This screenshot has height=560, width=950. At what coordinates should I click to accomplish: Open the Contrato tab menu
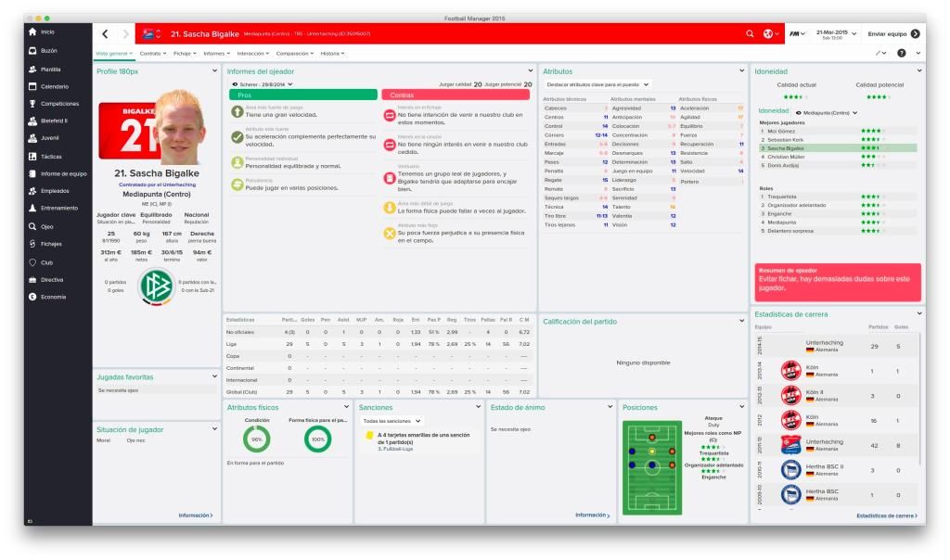[x=153, y=53]
